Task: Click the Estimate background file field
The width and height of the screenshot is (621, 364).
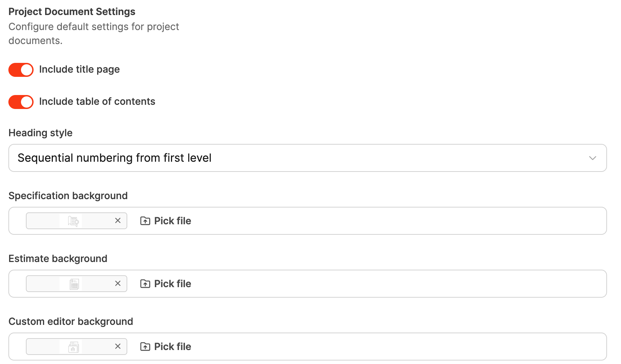Action: [385, 284]
